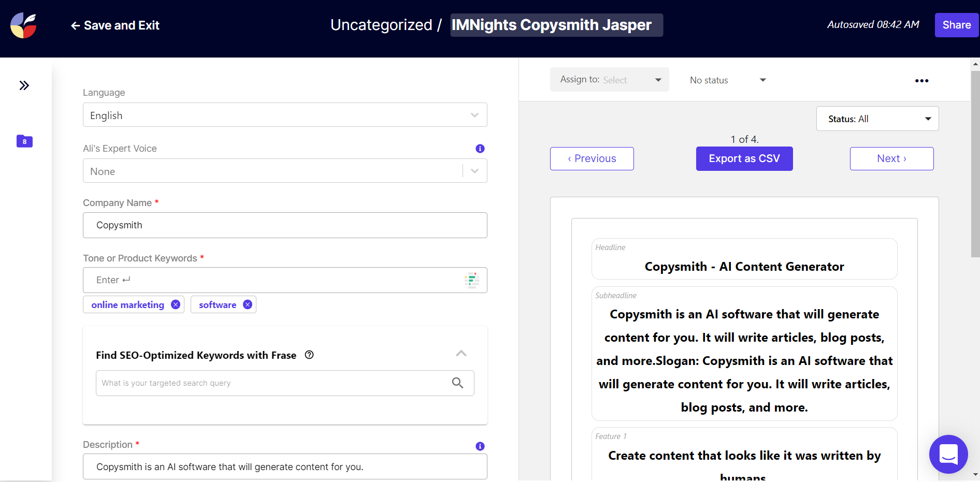Click the Save and Exit back arrow

tap(75, 25)
